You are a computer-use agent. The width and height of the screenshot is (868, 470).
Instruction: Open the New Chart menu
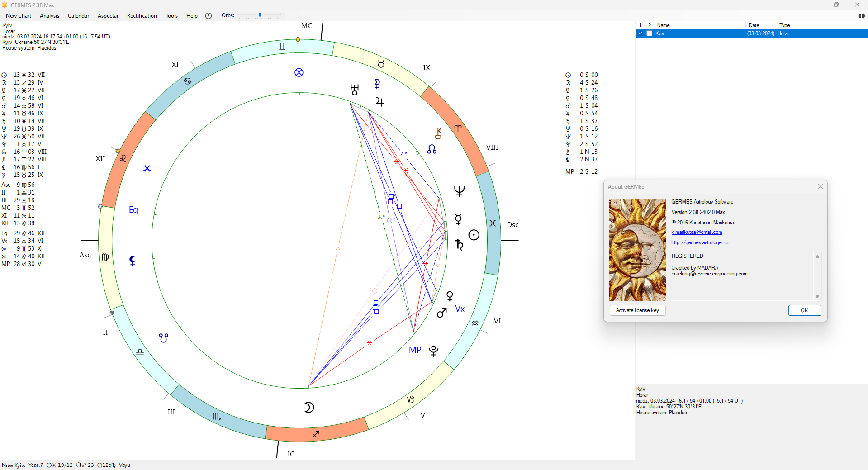tap(19, 16)
